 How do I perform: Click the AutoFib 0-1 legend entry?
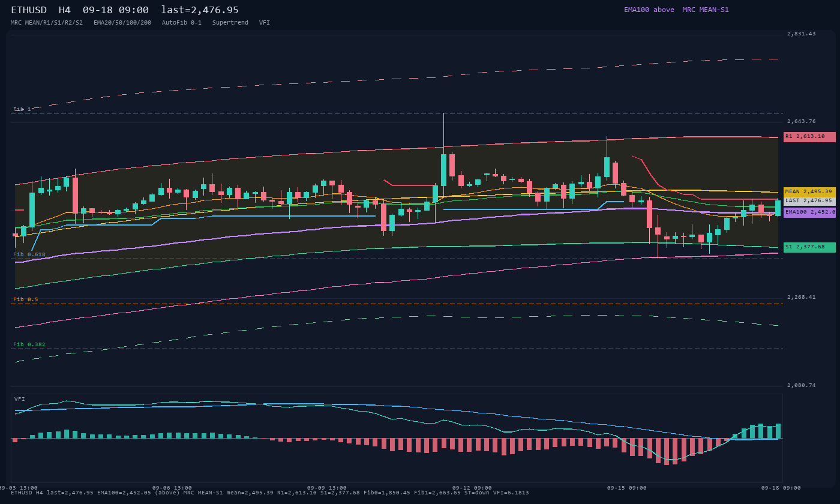182,23
